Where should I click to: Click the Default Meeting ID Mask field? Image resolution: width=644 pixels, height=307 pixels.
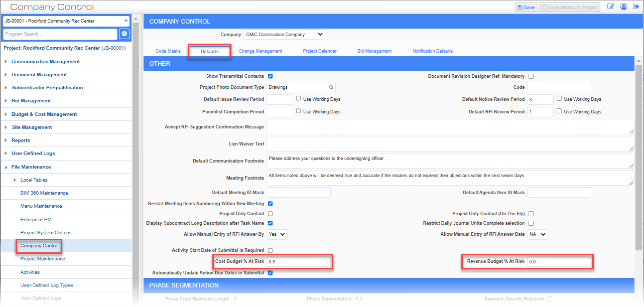point(299,193)
